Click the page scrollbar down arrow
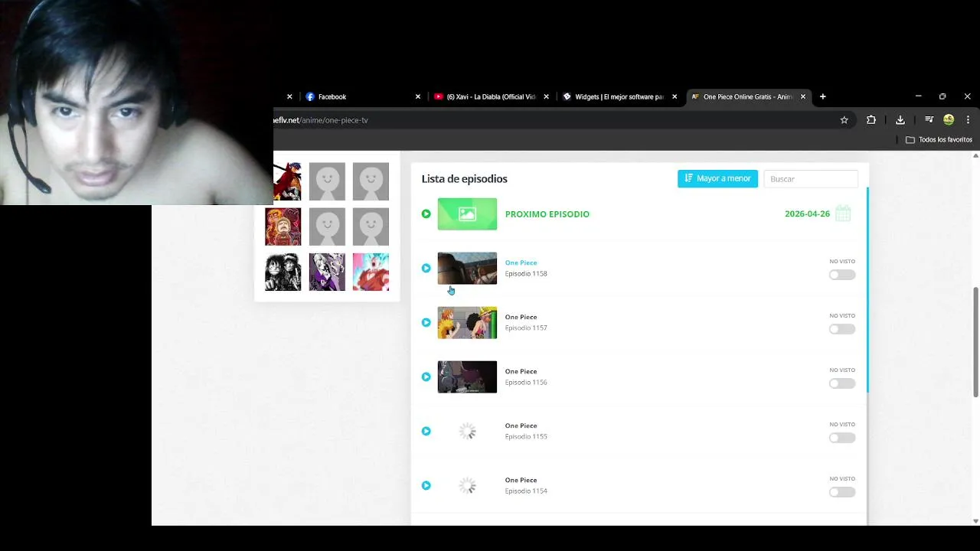 coord(975,521)
